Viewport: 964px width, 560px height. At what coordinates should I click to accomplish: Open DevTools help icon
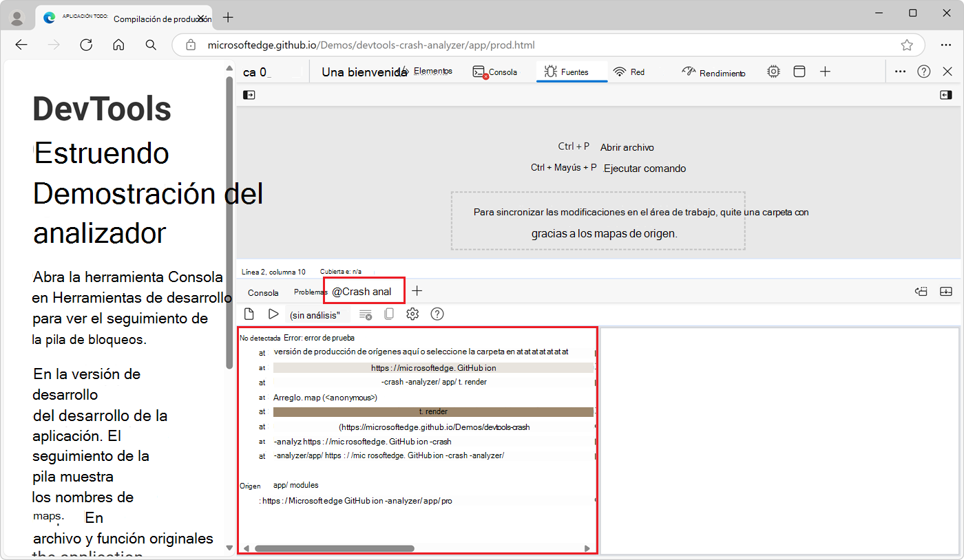pyautogui.click(x=924, y=72)
